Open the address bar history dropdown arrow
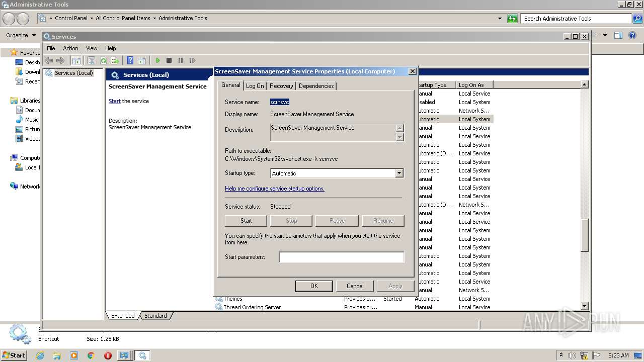The image size is (644, 362). point(500,19)
